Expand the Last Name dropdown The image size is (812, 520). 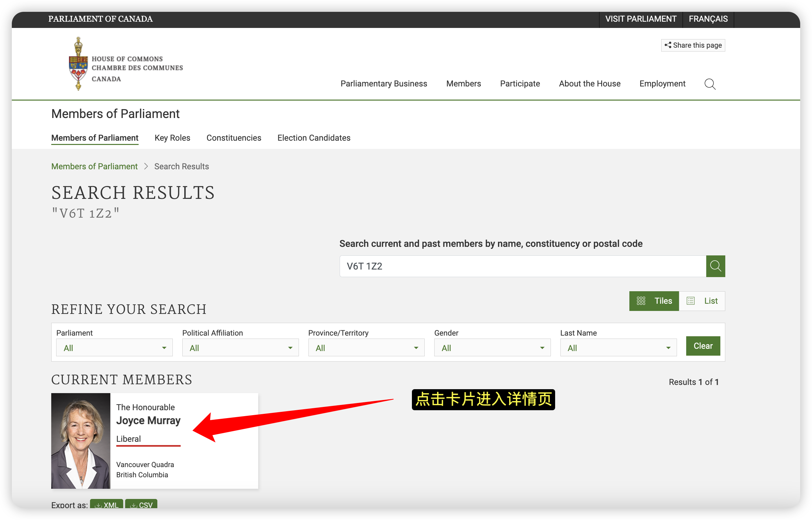618,348
